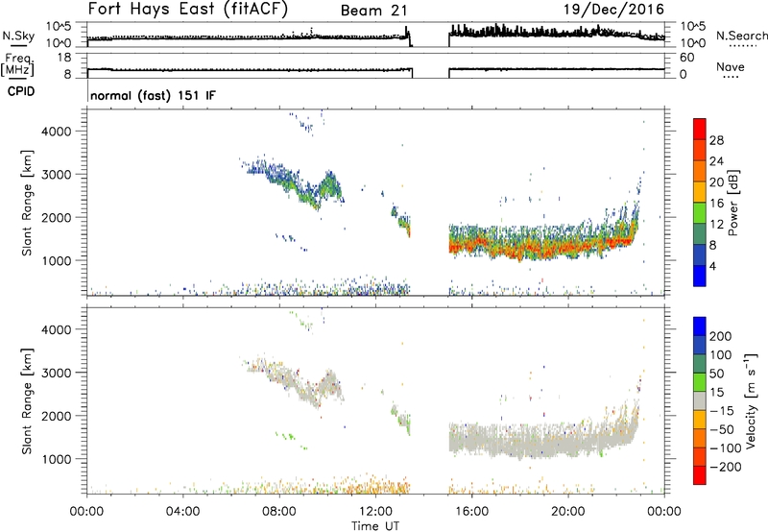Click the '18' frequency axis tick

(x=64, y=58)
